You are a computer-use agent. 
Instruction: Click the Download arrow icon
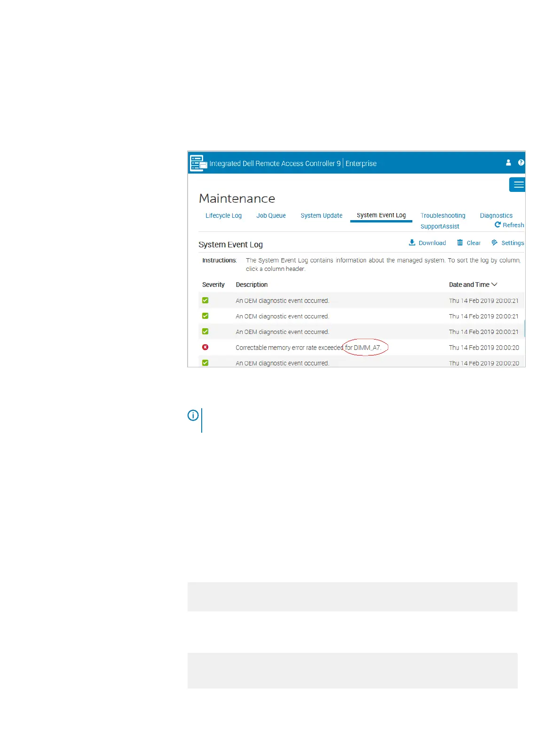click(x=412, y=243)
